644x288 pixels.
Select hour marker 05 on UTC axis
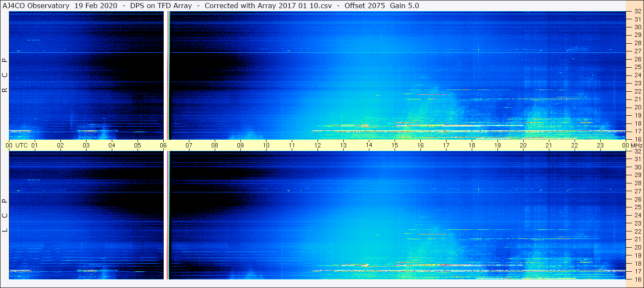tap(138, 145)
